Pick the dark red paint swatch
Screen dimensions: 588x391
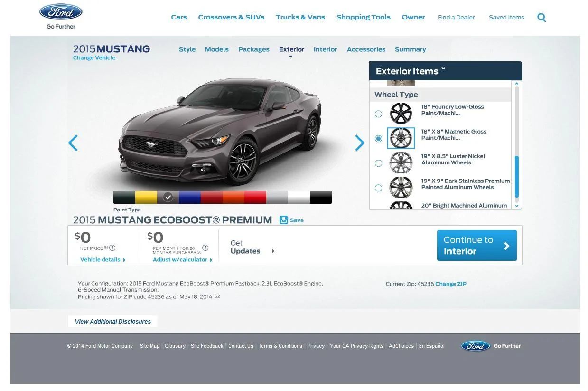click(212, 197)
